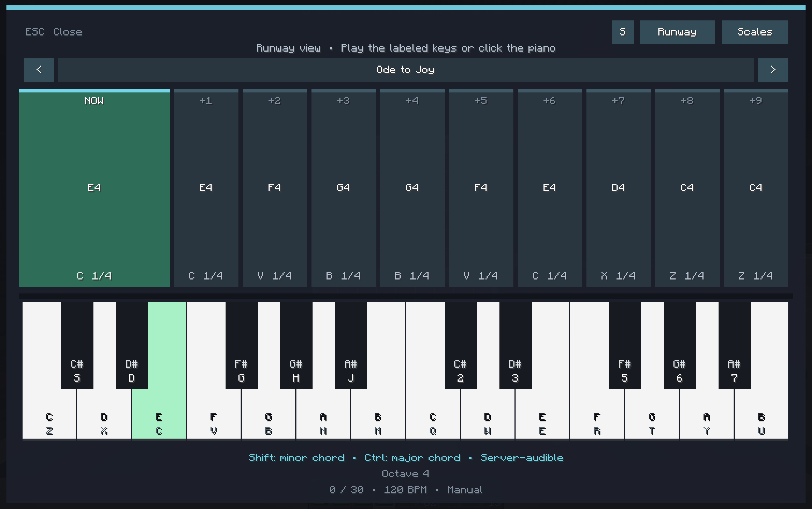Play the black C# key labeled 2

[x=461, y=345]
